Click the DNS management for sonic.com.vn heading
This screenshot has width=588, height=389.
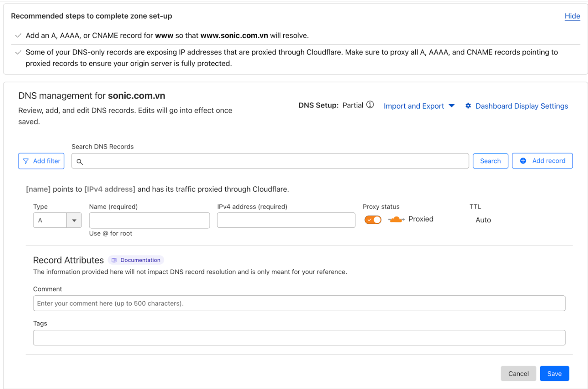click(x=92, y=96)
